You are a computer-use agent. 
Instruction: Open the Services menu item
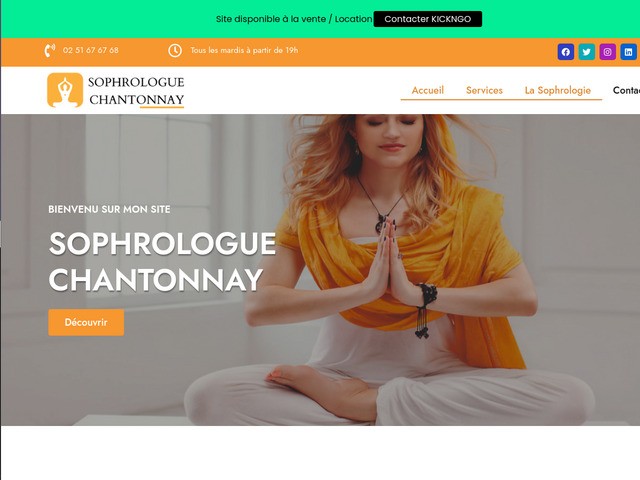[484, 90]
